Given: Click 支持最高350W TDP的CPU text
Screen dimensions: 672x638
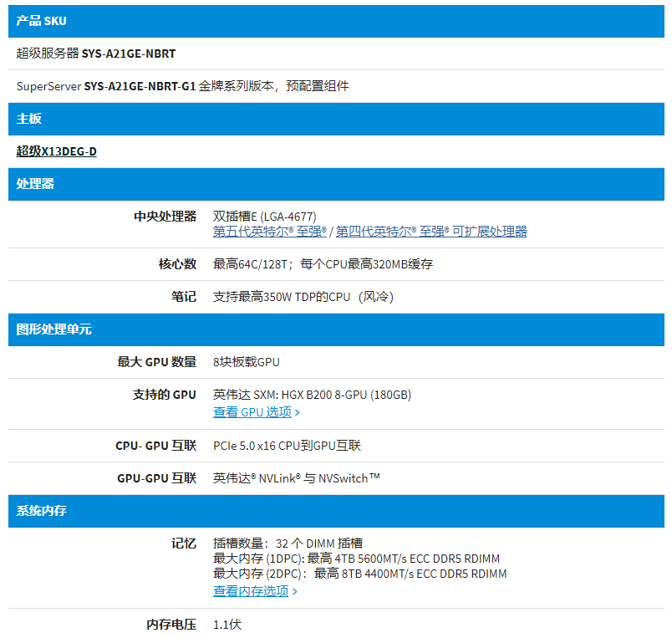Looking at the screenshot, I should click(303, 297).
